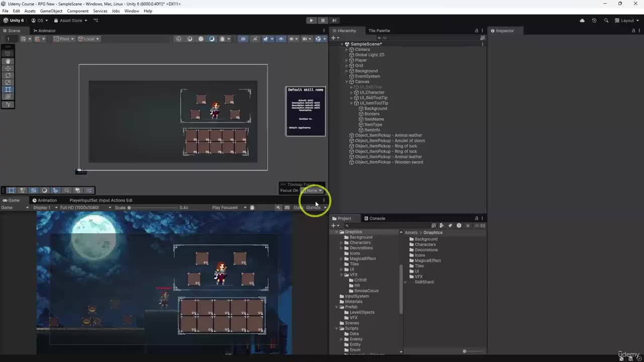
Task: Switch to the Tile Palette tab
Action: pyautogui.click(x=379, y=31)
